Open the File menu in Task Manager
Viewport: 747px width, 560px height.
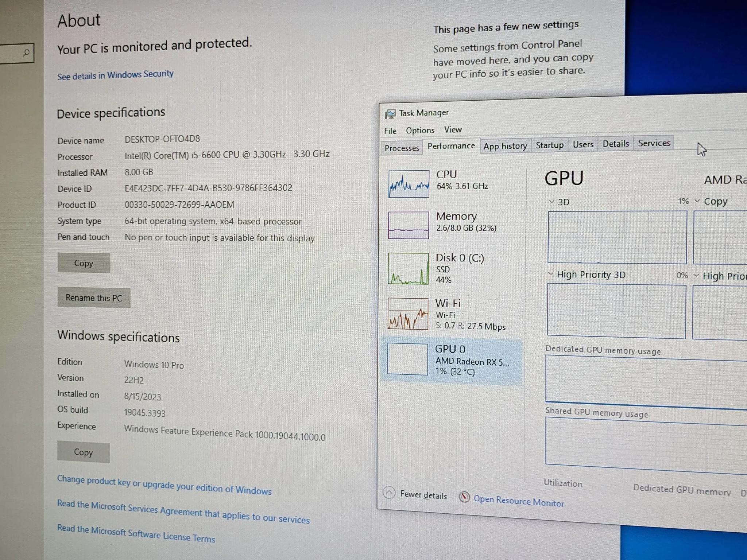390,131
